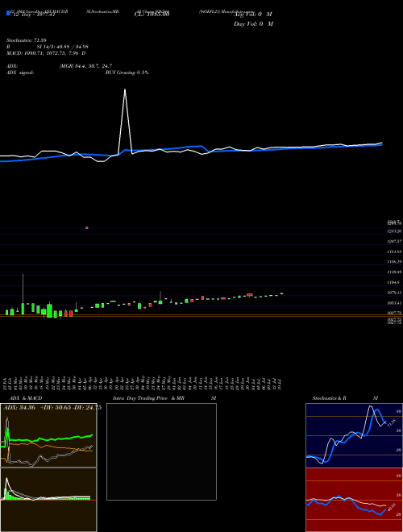Click the MACD histogram panel below ADX
Viewport: 403px width, 532px height.
(48, 500)
